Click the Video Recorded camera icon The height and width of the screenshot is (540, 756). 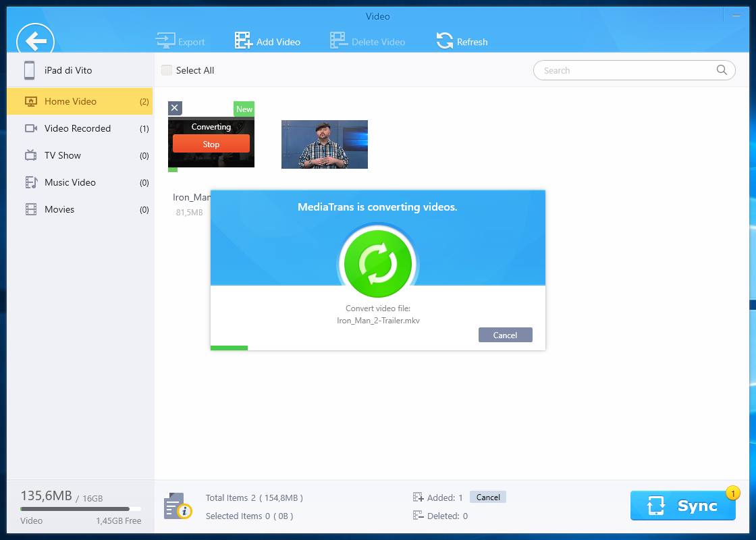31,128
